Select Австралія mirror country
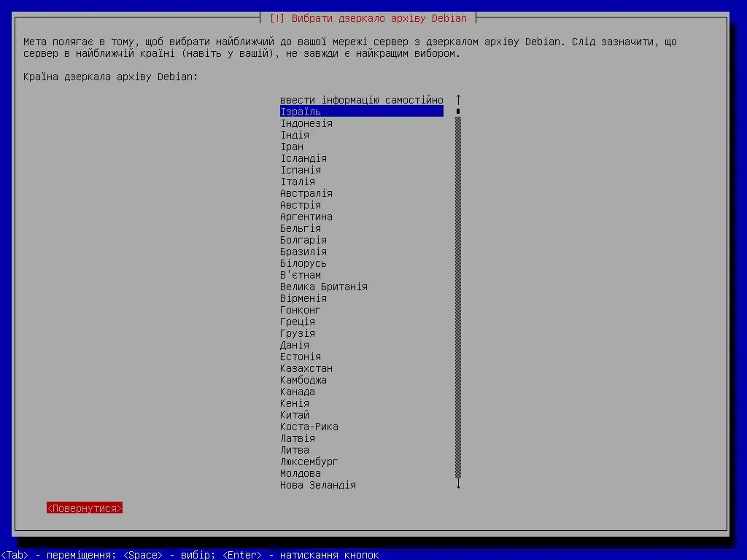The width and height of the screenshot is (747, 560). click(362, 193)
